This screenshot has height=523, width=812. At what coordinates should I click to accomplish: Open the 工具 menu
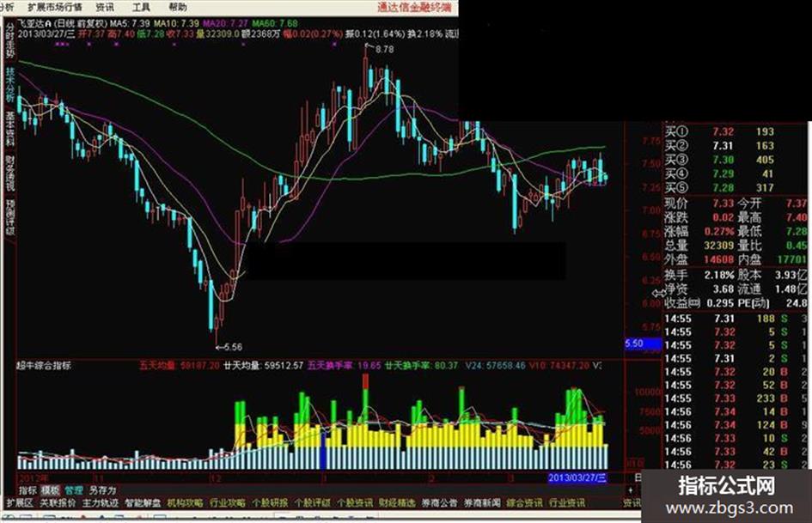tap(141, 7)
